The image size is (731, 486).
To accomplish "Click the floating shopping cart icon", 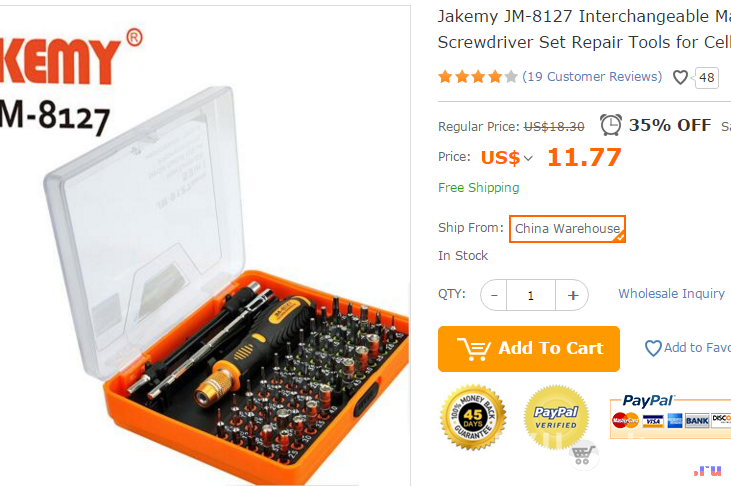I will [583, 455].
